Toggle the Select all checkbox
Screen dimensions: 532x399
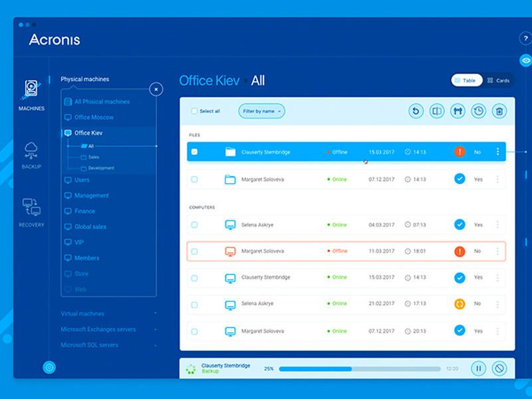194,111
